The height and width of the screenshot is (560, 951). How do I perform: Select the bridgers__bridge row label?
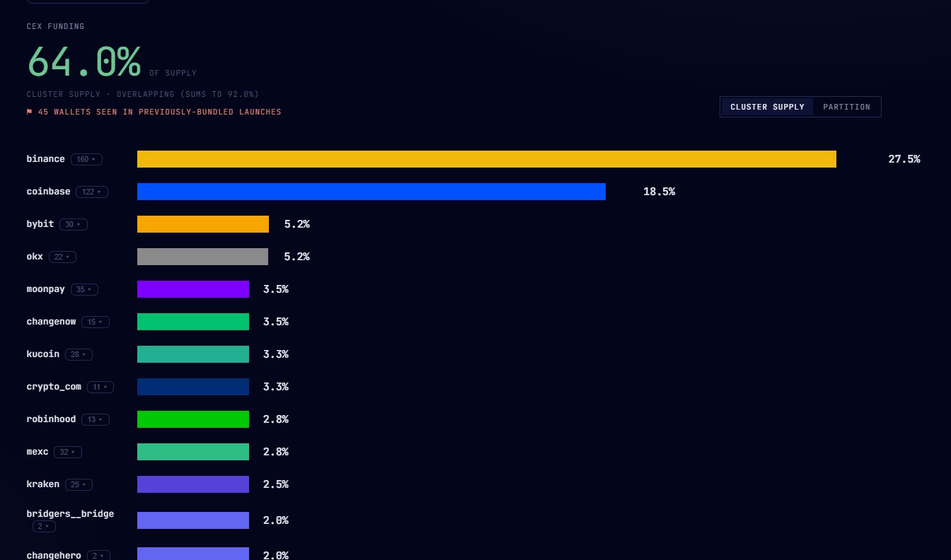tap(70, 514)
